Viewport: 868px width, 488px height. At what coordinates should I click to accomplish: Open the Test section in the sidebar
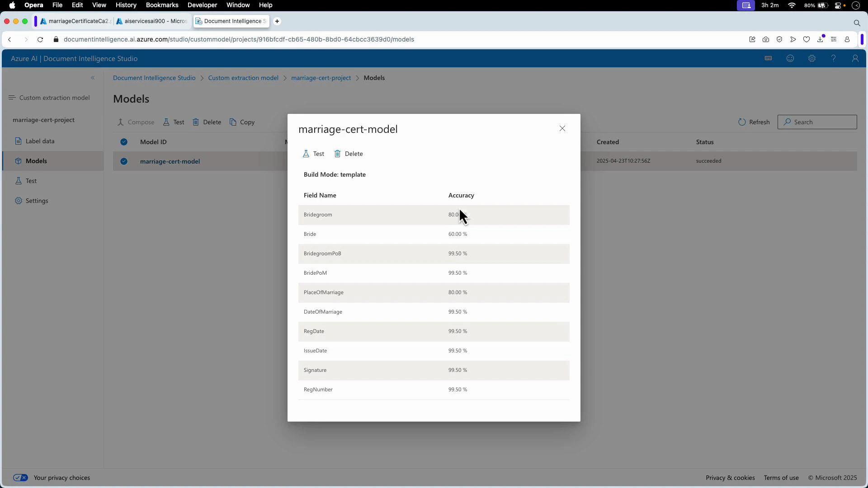[x=31, y=180]
